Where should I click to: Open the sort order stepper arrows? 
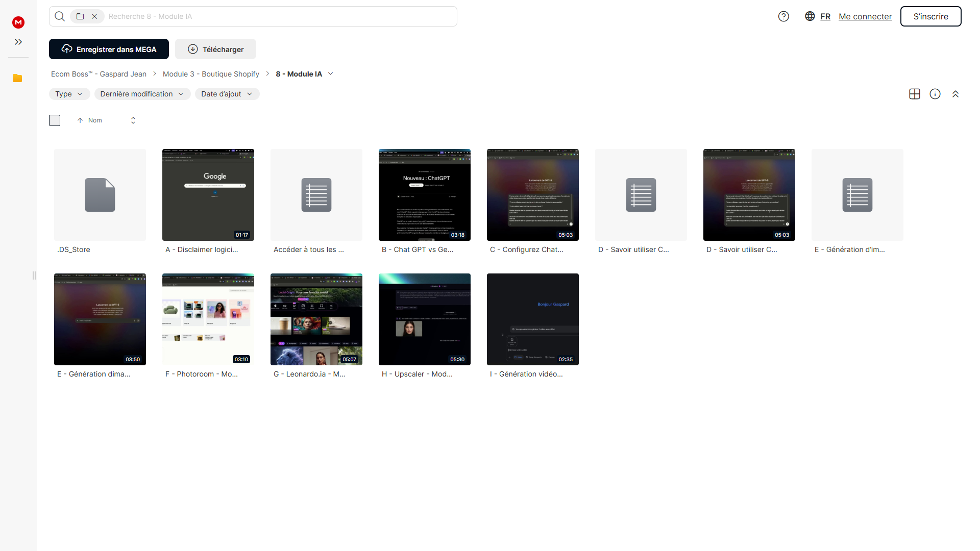coord(133,120)
